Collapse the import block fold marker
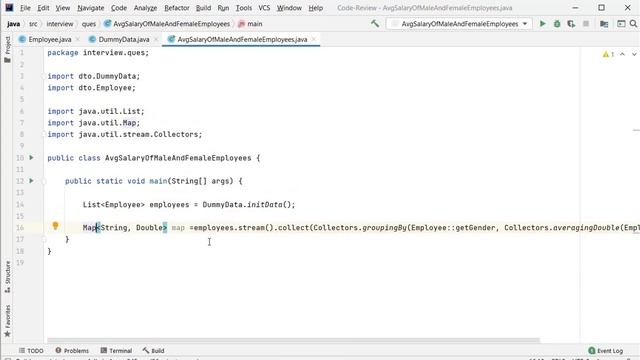This screenshot has width=640, height=360. 44,76
